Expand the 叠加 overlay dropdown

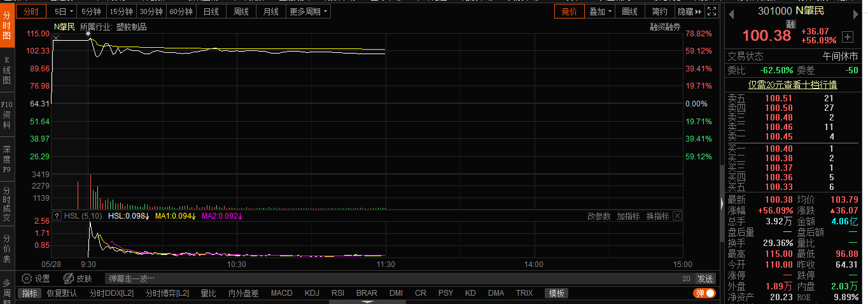pyautogui.click(x=600, y=11)
